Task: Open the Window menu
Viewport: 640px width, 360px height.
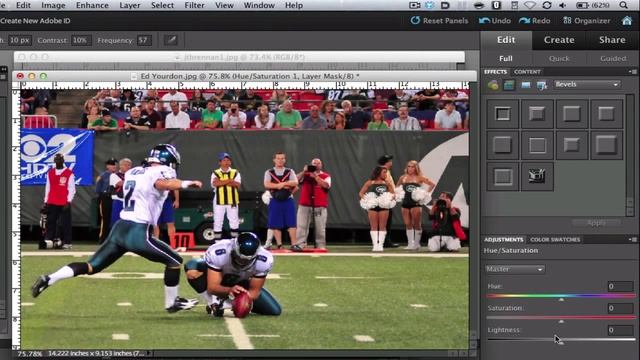Action: click(x=259, y=5)
